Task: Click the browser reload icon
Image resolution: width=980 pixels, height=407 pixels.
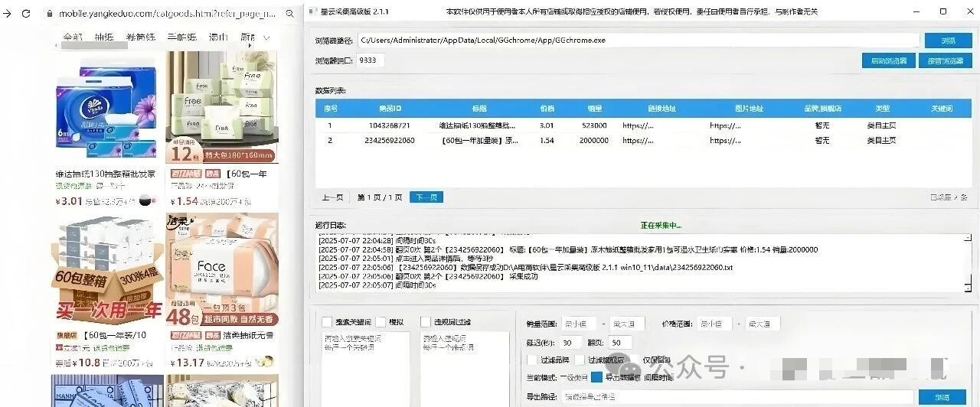Action: (x=26, y=14)
